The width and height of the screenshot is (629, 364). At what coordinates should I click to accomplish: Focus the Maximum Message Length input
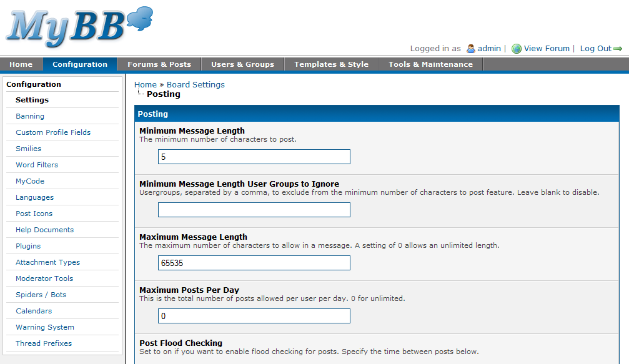[x=254, y=263]
